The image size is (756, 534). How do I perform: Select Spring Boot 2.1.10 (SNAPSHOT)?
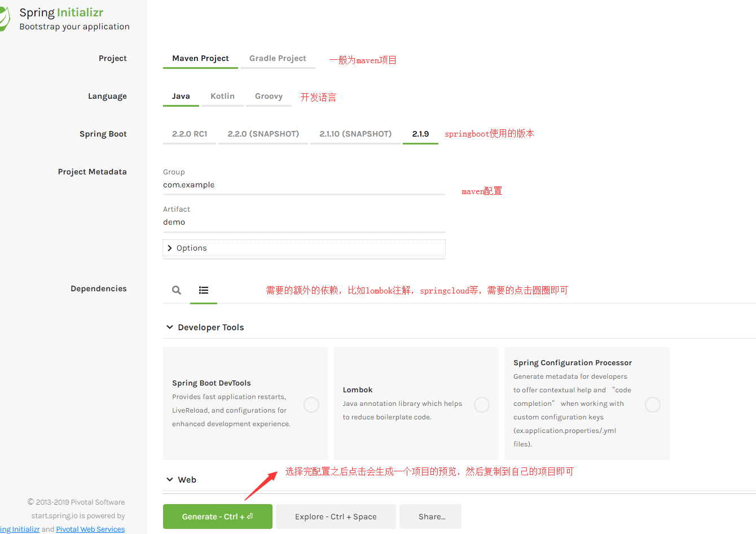coord(355,134)
